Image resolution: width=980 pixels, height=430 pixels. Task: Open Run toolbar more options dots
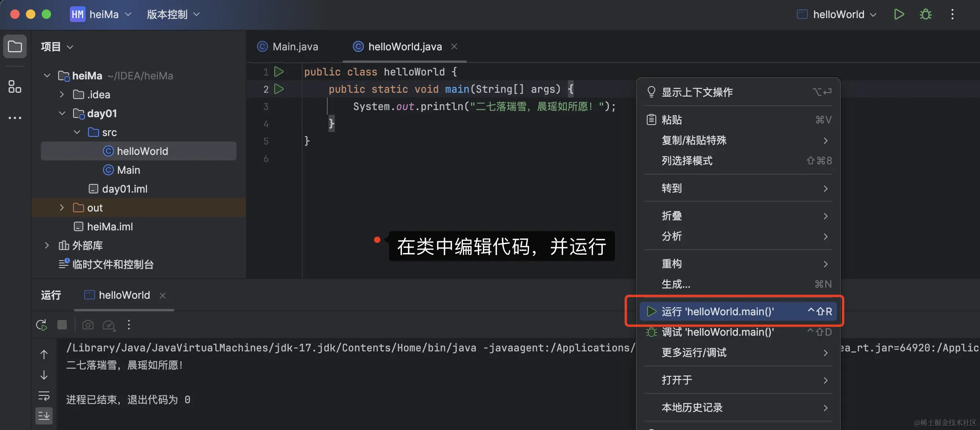129,324
